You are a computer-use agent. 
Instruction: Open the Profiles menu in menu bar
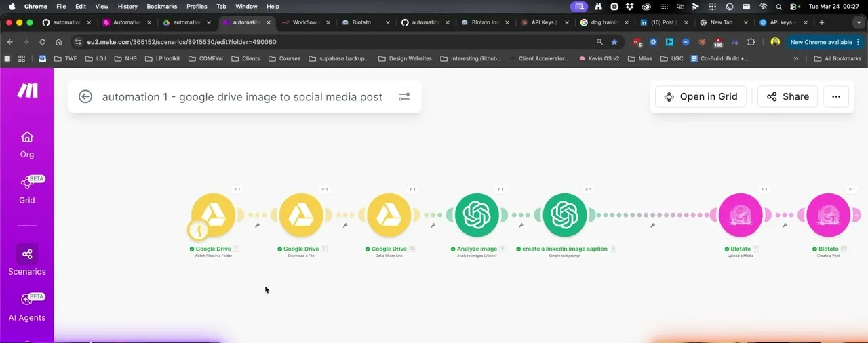[197, 6]
